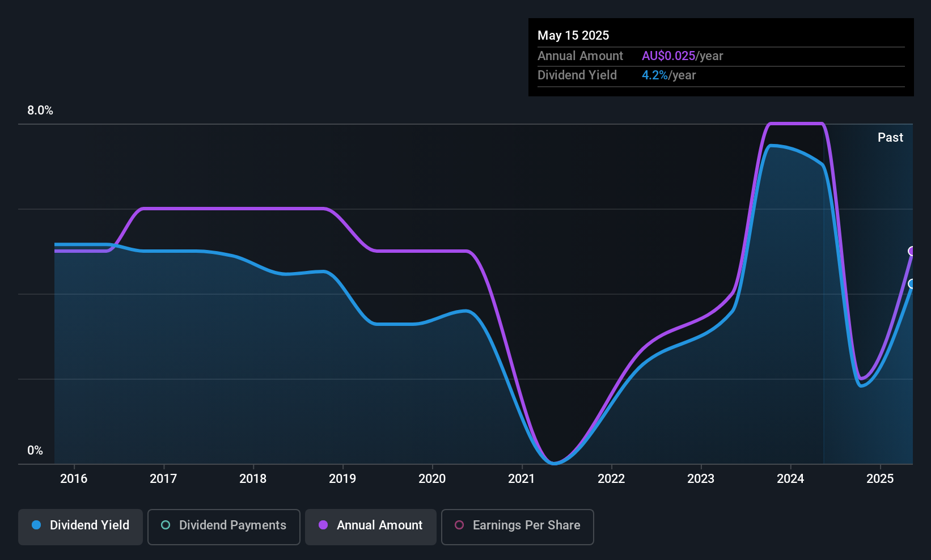Click the 2025 x-axis label
The image size is (931, 560).
880,478
